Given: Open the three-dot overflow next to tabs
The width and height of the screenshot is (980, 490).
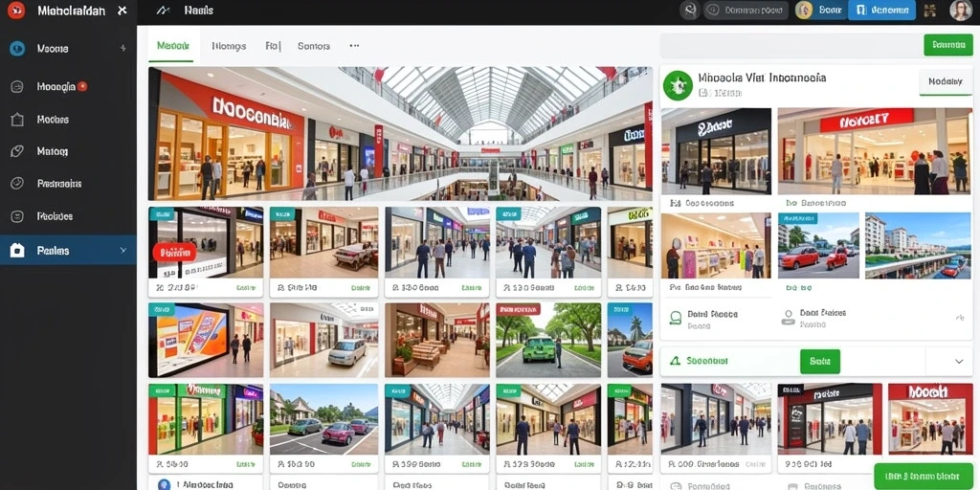Looking at the screenshot, I should [354, 46].
